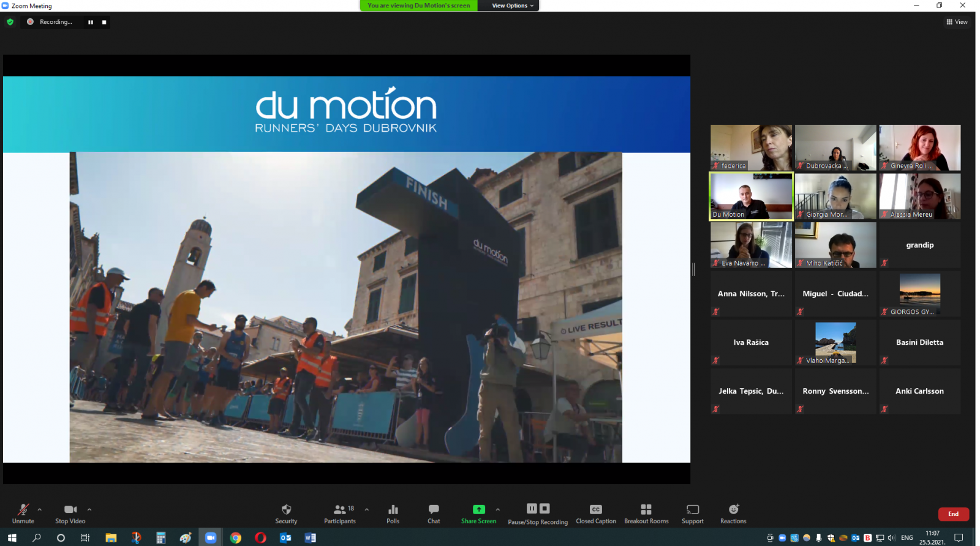Open Windows Start menu
Screen dimensions: 980x546
pyautogui.click(x=12, y=537)
